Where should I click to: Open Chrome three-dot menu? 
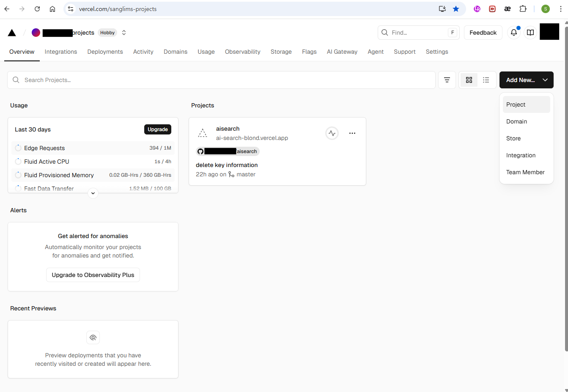[561, 9]
